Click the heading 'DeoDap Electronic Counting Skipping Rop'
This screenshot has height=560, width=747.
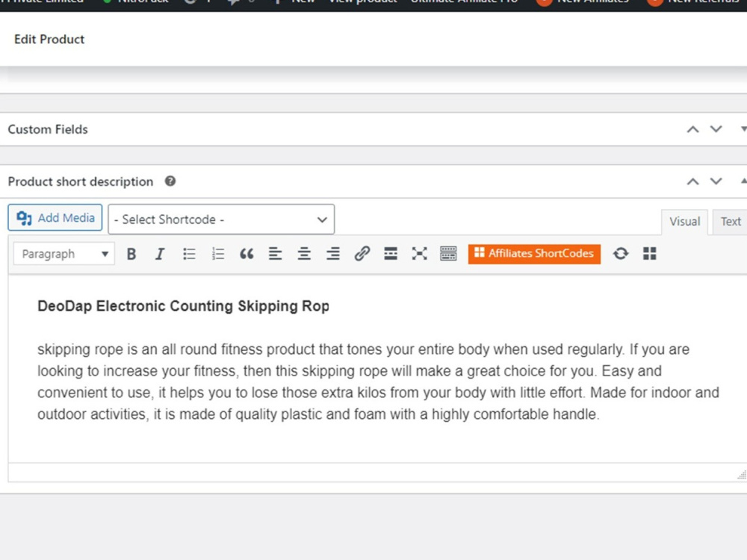tap(184, 306)
